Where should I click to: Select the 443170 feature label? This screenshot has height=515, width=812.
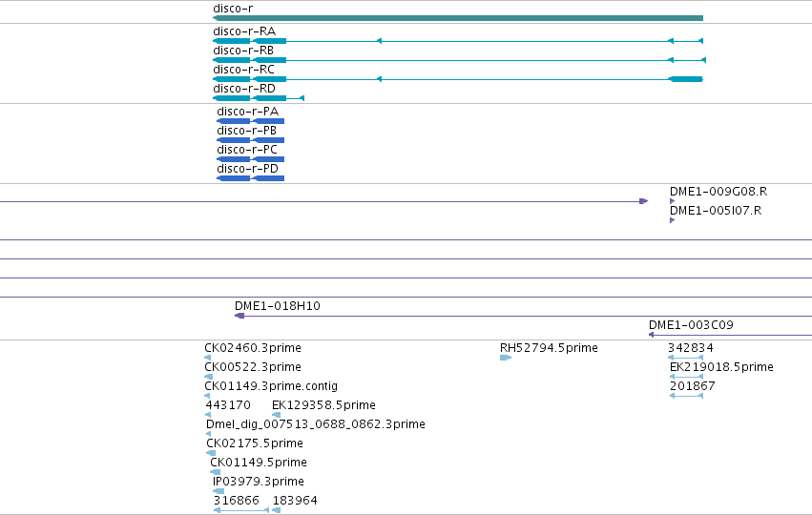tap(228, 405)
